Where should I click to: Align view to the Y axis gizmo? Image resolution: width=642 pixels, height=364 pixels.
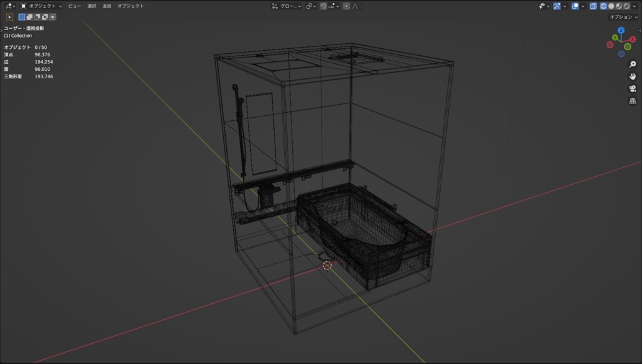(x=615, y=38)
